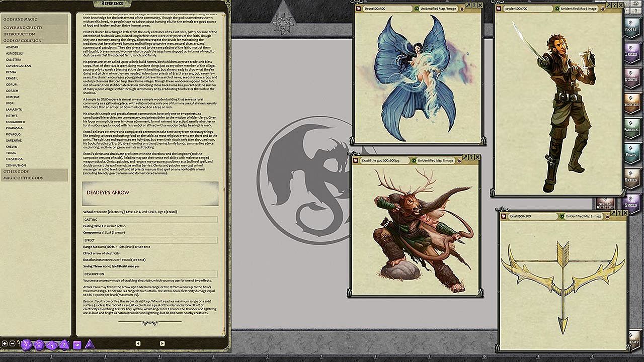Open help on the Erastil the god window
The height and width of the screenshot is (362, 644).
click(x=471, y=157)
